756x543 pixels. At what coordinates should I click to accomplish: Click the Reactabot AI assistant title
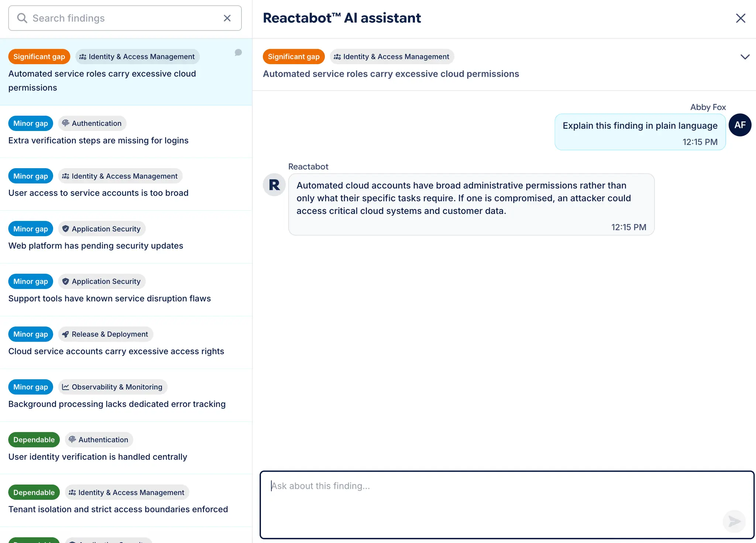342,18
